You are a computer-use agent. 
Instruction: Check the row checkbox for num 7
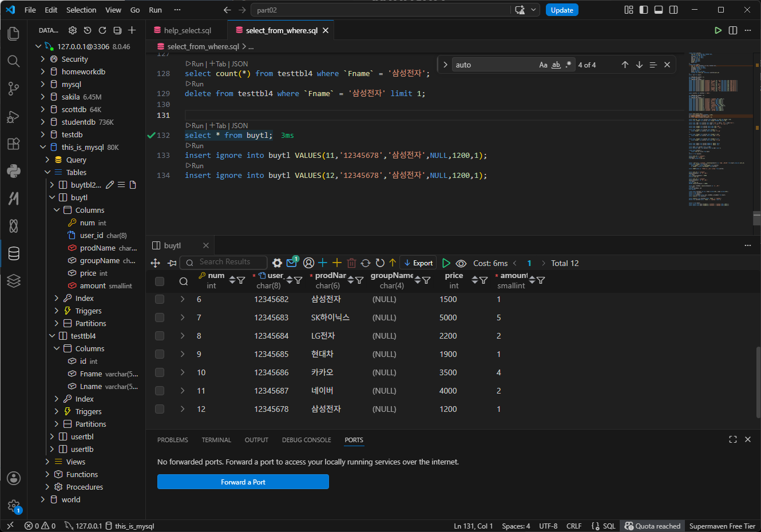[160, 317]
